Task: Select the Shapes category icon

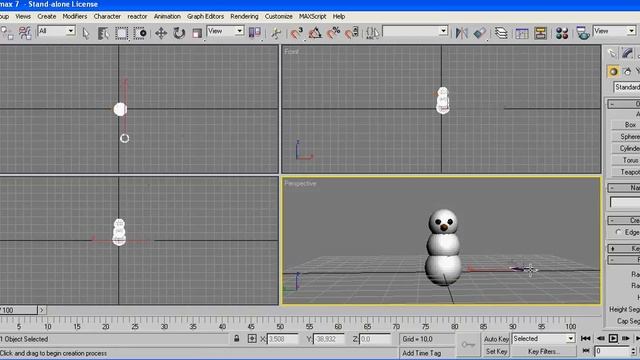Action: pos(627,71)
